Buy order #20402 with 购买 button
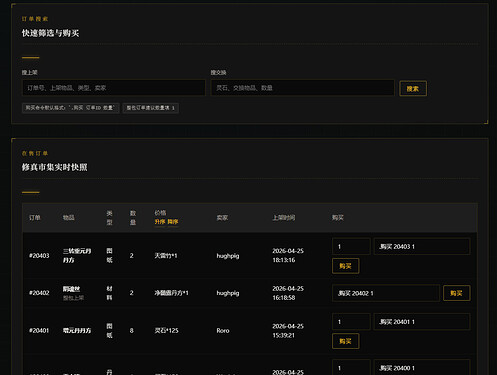The width and height of the screenshot is (497, 375). (456, 293)
